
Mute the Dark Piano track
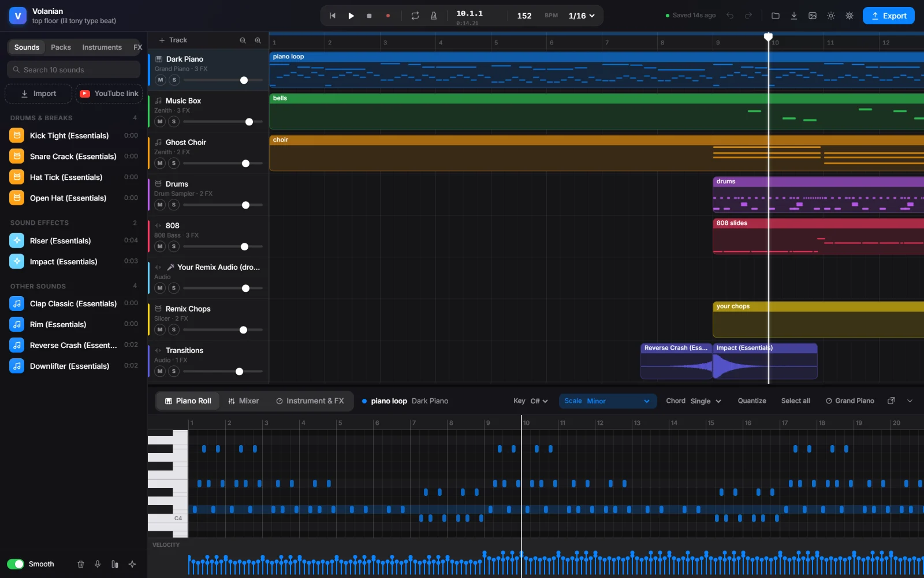click(161, 80)
